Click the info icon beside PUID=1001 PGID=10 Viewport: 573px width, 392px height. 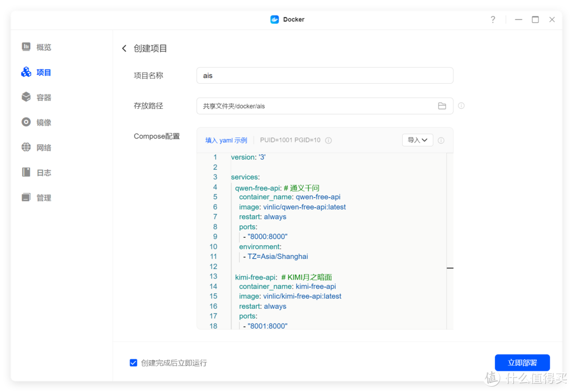pos(328,140)
